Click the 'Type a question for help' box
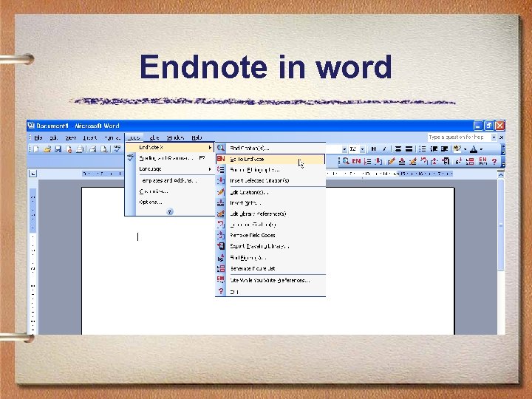Image resolution: width=532 pixels, height=399 pixels. tap(459, 137)
